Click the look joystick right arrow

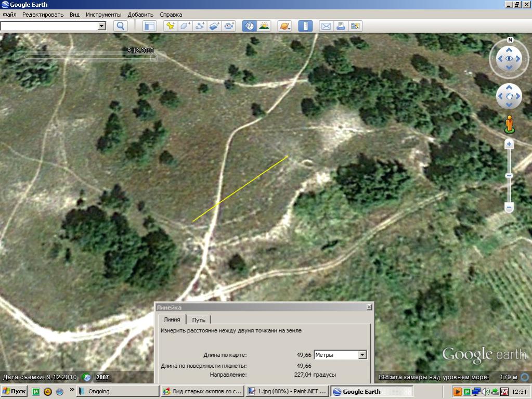[x=518, y=58]
